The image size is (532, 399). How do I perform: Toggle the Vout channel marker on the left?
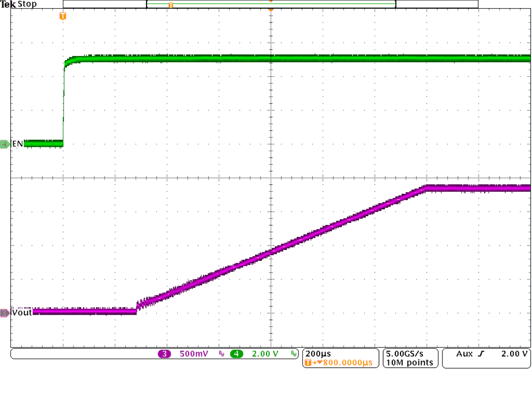click(x=3, y=312)
